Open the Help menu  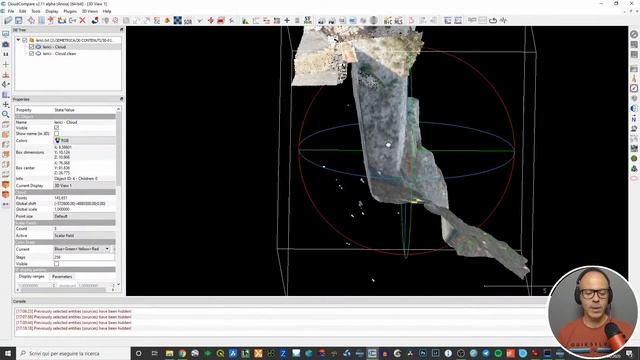click(x=107, y=11)
